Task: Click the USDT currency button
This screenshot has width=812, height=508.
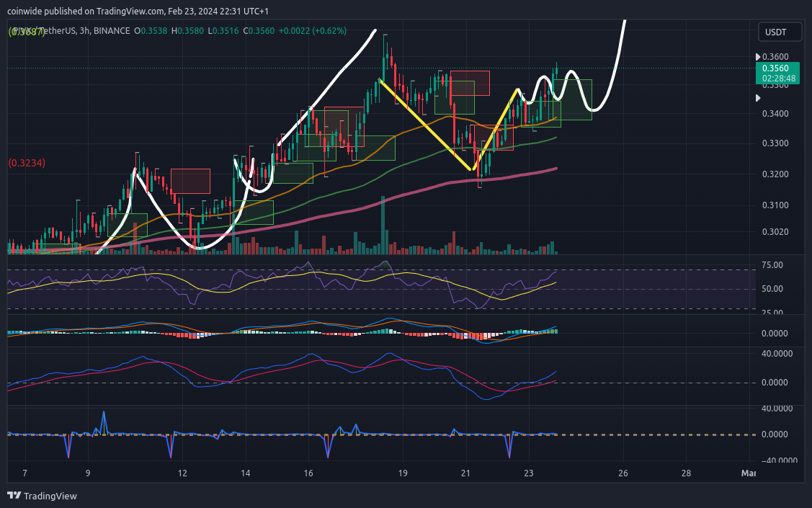Action: click(780, 32)
